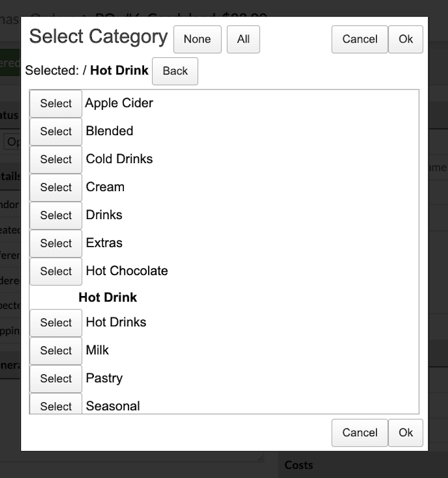Hit Select for the Extras category
Image resolution: width=448 pixels, height=478 pixels.
(x=55, y=244)
